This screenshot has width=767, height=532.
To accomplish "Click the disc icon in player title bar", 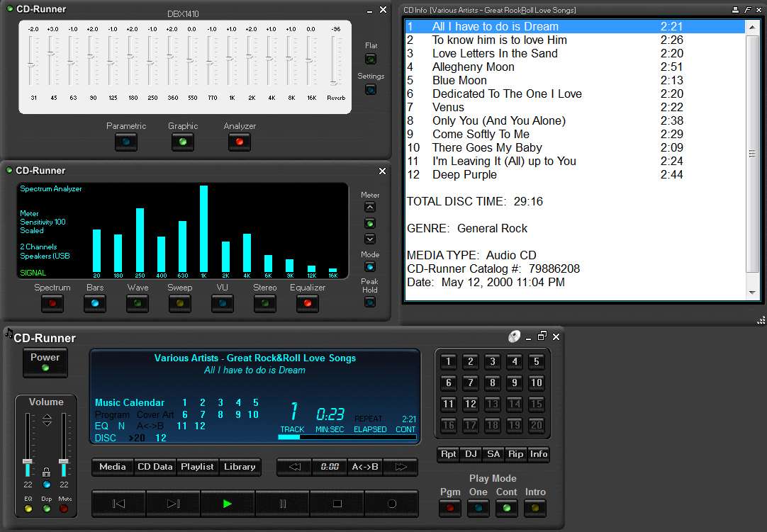I will coord(514,336).
